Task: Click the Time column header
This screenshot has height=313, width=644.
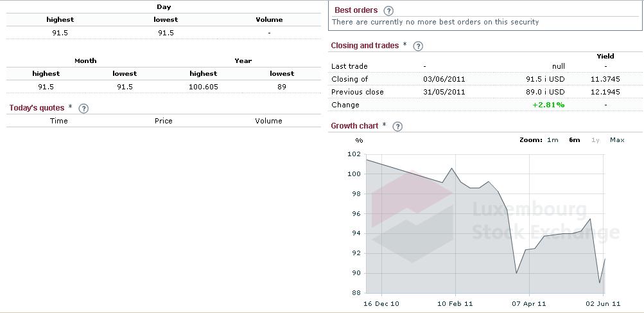Action: [58, 121]
